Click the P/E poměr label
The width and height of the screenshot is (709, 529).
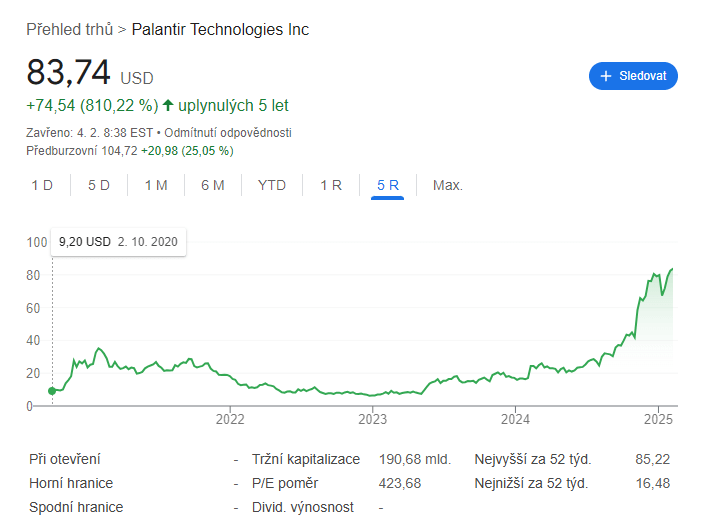(285, 483)
